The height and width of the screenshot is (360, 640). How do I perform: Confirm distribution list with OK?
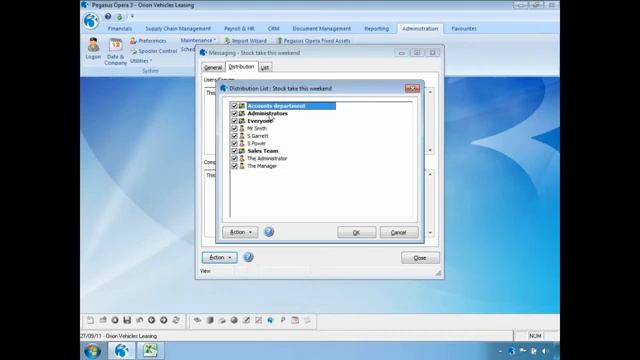[357, 232]
